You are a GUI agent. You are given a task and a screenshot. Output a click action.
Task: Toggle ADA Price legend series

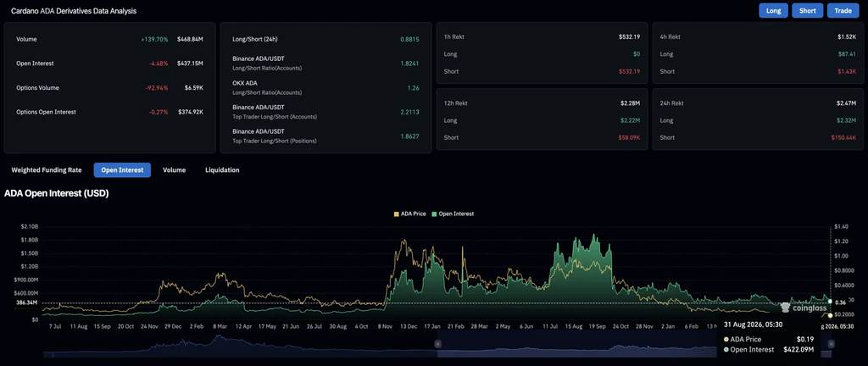click(x=409, y=213)
